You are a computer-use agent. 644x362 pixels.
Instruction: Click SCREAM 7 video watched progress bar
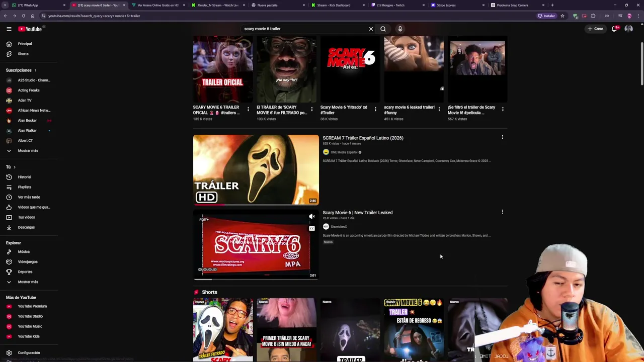tap(256, 205)
